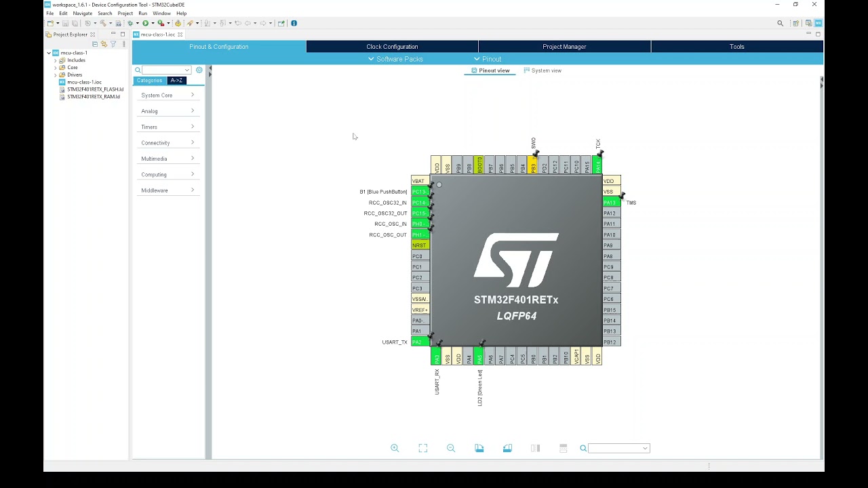Open the Window menu
The image size is (868, 488).
pyautogui.click(x=161, y=14)
